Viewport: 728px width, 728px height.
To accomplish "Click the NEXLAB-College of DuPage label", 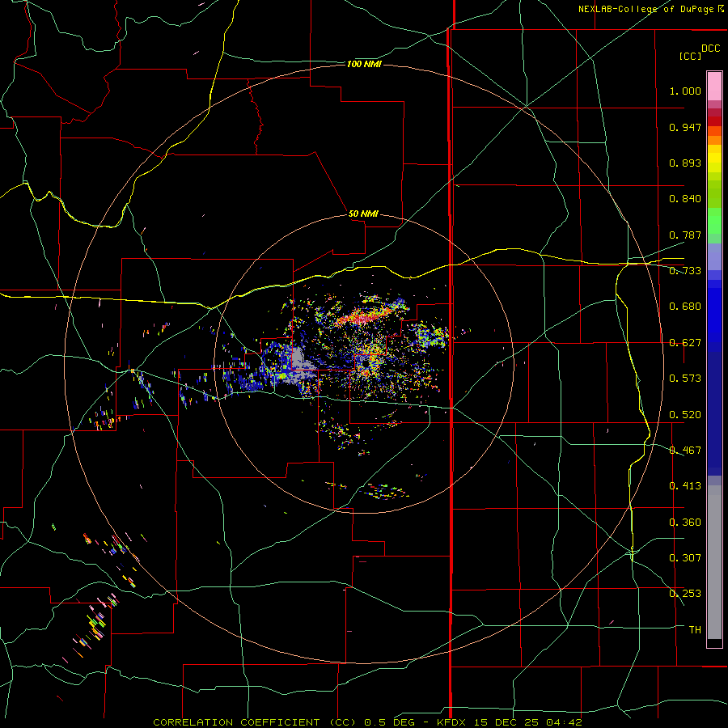I will click(x=650, y=9).
